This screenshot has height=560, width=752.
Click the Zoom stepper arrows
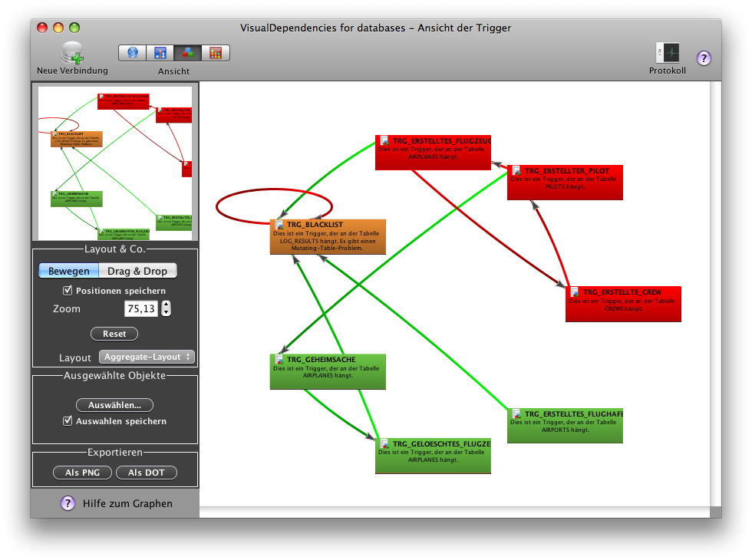tap(167, 308)
